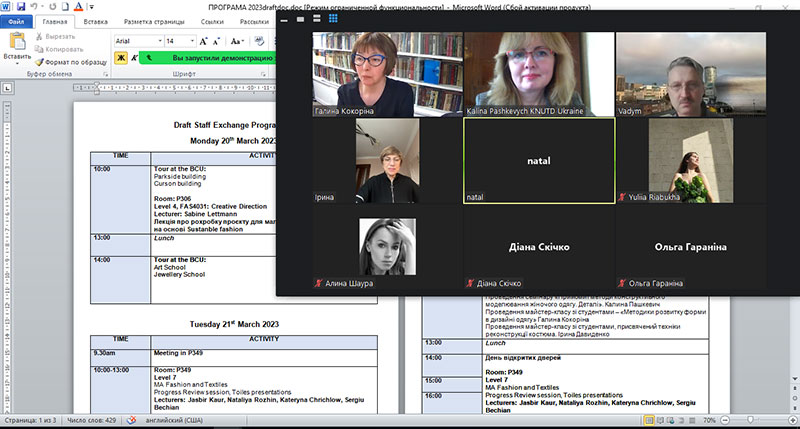
Task: Select Kalina Pashkevych KNUTD Ukraine video tile
Action: tap(539, 74)
